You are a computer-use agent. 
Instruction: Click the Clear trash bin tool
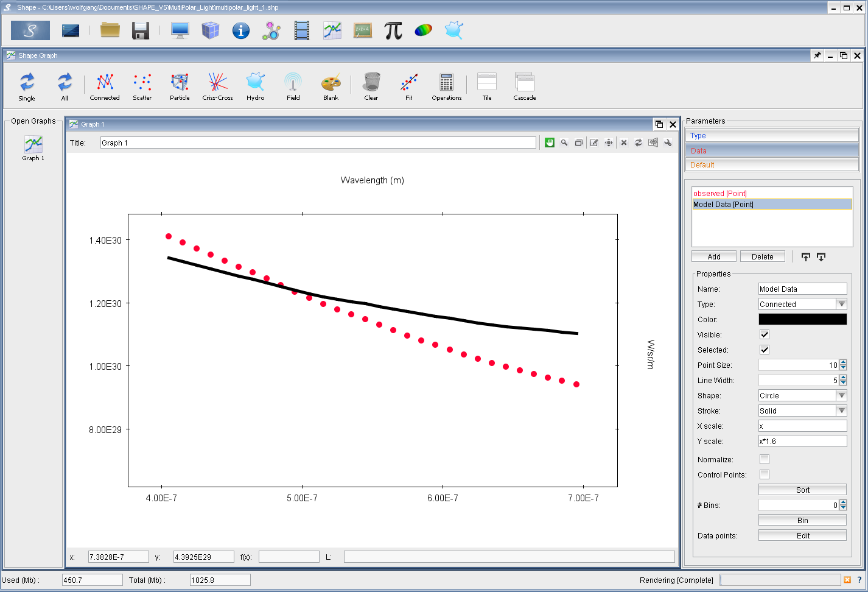pos(371,86)
